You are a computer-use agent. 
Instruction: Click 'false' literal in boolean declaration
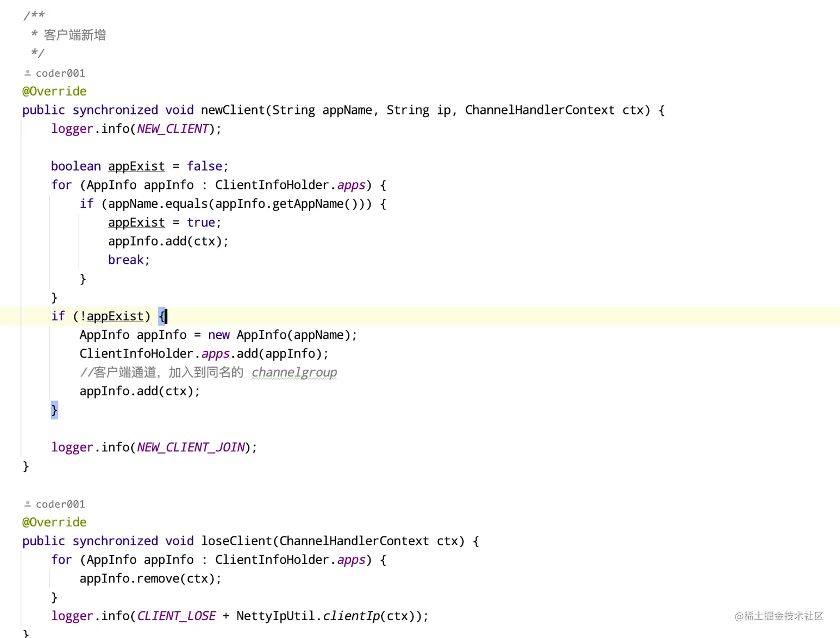pos(204,167)
